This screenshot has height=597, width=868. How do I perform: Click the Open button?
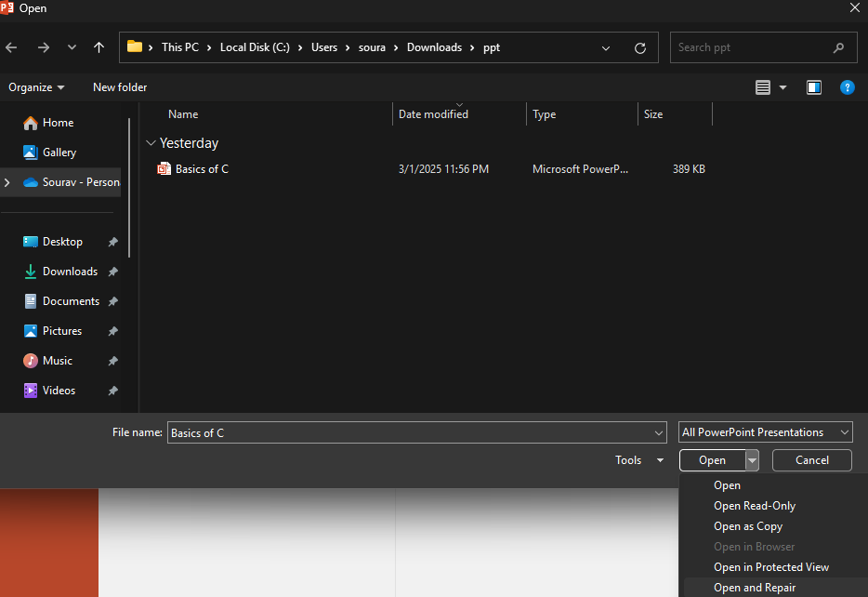713,460
